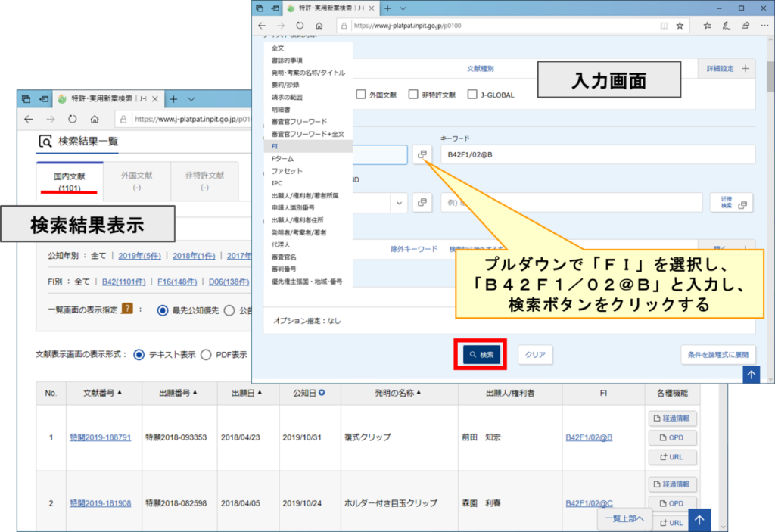Click refresh icon in back browser window

coord(73,120)
